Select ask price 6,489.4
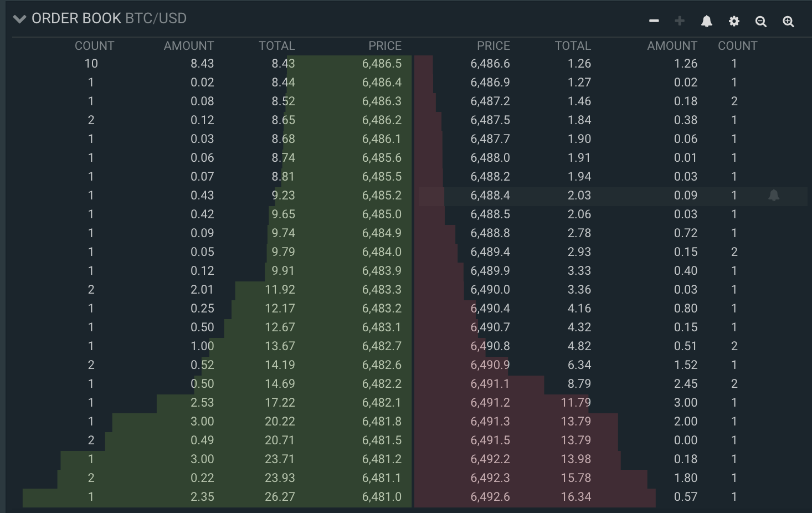Screen dimensions: 812x513 [x=490, y=252]
